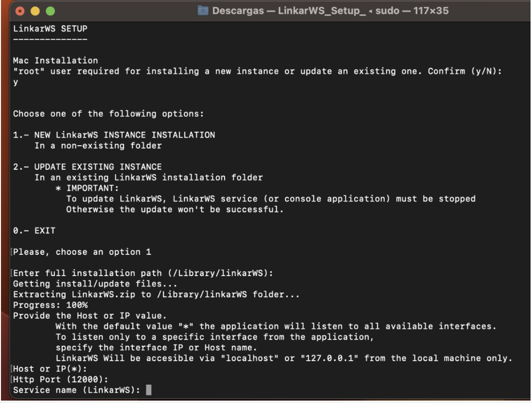Click the Descargas folder icon in title bar
The image size is (532, 403).
203,11
